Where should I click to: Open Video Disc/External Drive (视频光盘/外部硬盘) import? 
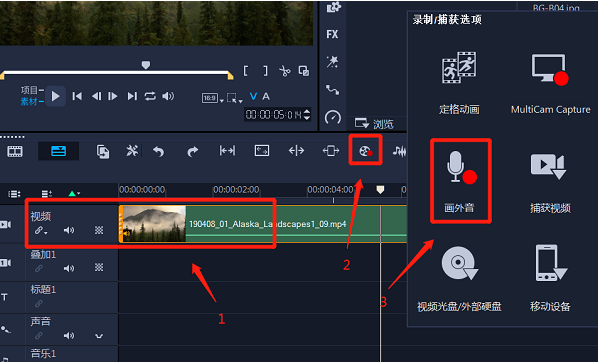tap(459, 278)
